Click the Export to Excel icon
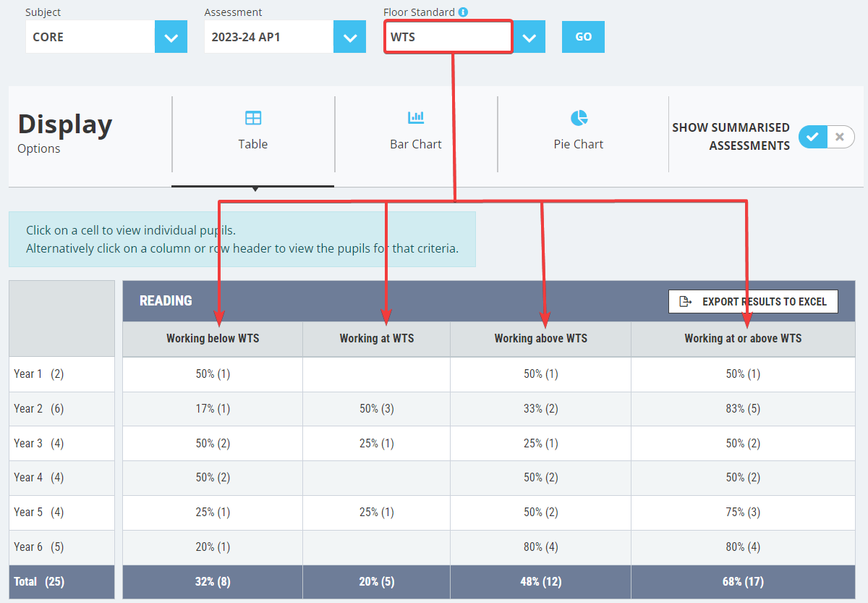 click(686, 301)
